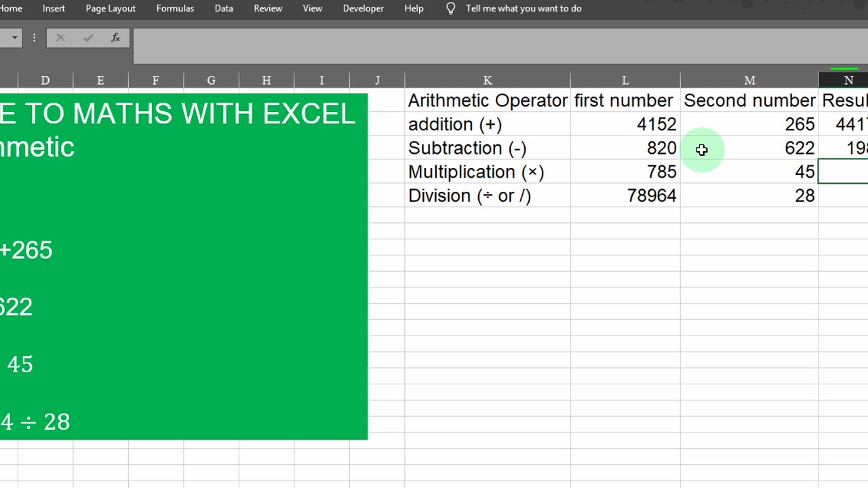The height and width of the screenshot is (488, 868).
Task: Select column E header
Action: (x=100, y=81)
